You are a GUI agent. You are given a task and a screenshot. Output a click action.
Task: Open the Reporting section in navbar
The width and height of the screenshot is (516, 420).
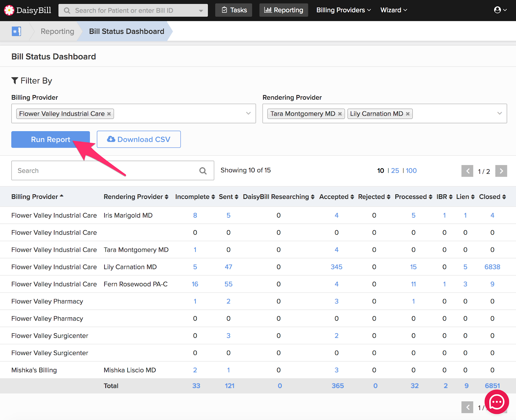pos(283,10)
